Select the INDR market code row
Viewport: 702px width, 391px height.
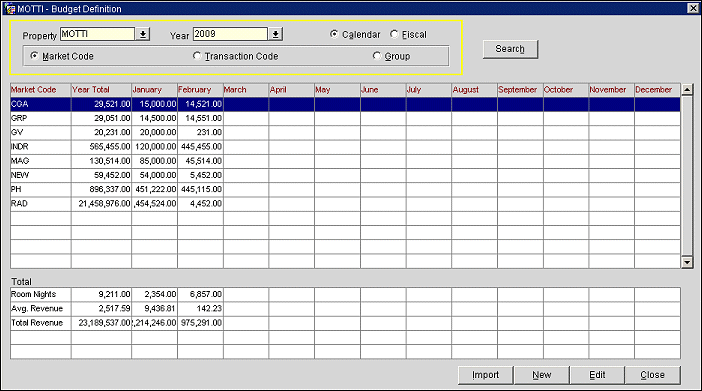345,146
